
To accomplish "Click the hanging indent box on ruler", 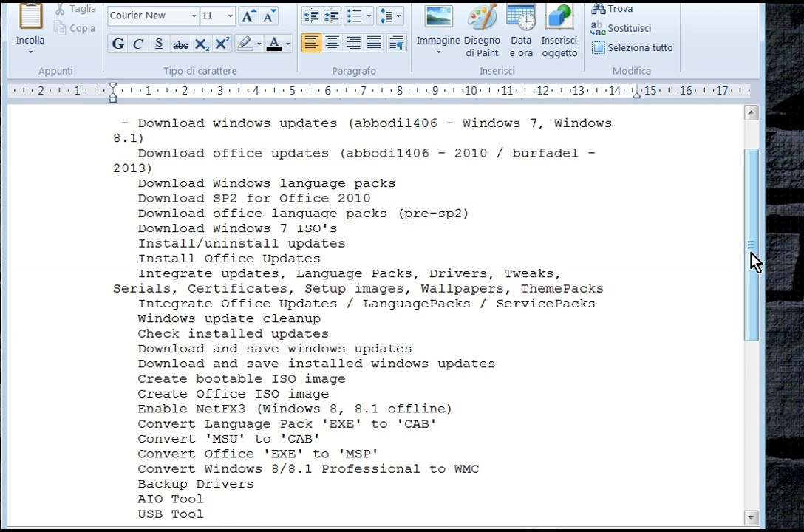I will pyautogui.click(x=113, y=100).
